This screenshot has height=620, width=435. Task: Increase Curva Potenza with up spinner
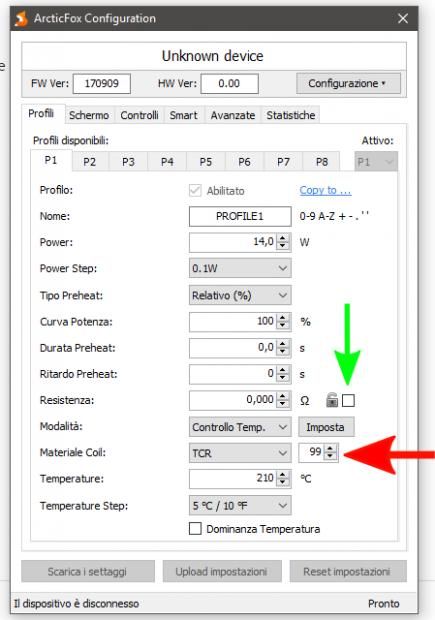[283, 317]
